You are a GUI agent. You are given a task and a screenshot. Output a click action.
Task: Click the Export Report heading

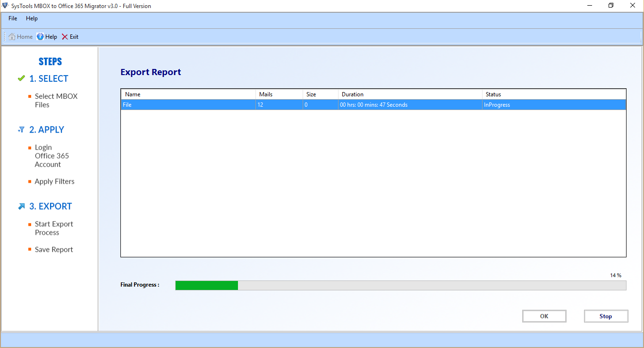click(x=151, y=72)
